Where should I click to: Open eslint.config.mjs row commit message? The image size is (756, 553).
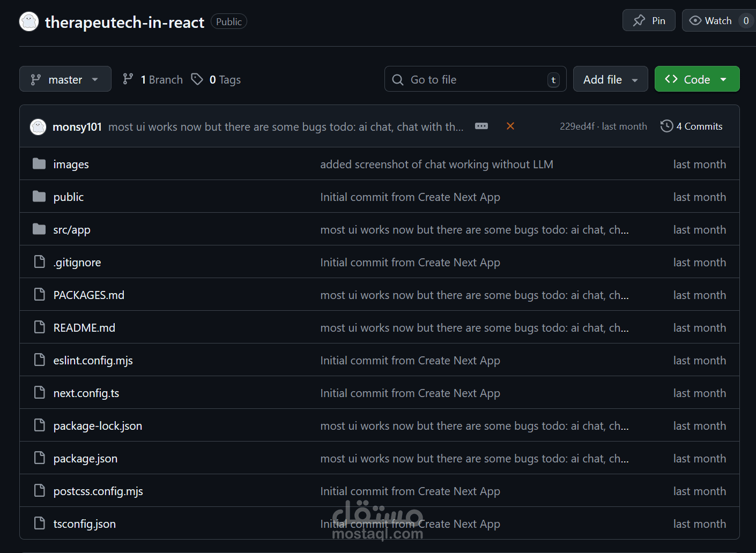point(410,361)
